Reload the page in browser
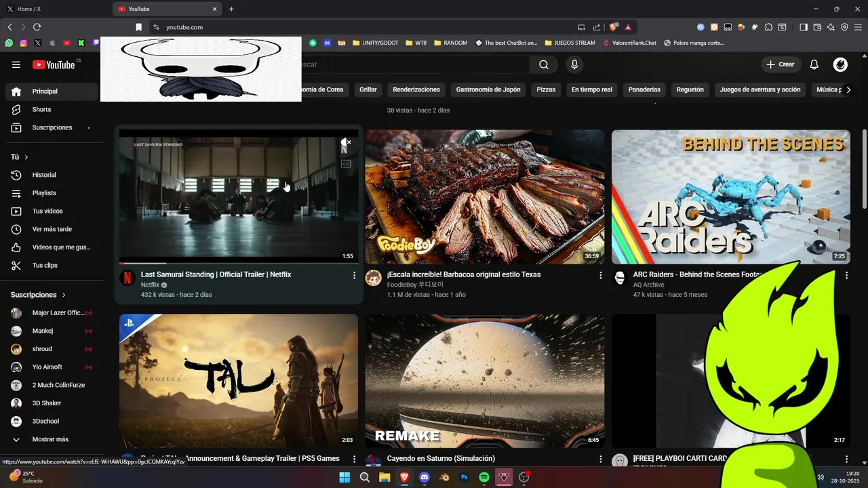This screenshot has height=488, width=868. (37, 27)
